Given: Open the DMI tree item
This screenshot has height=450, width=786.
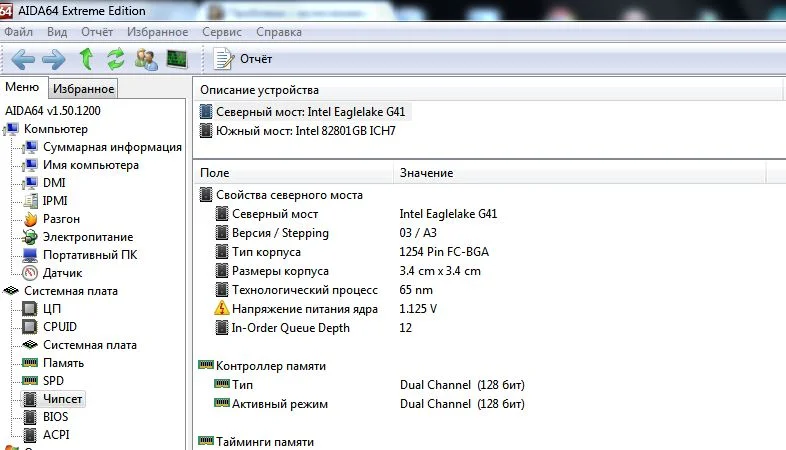Looking at the screenshot, I should (54, 183).
